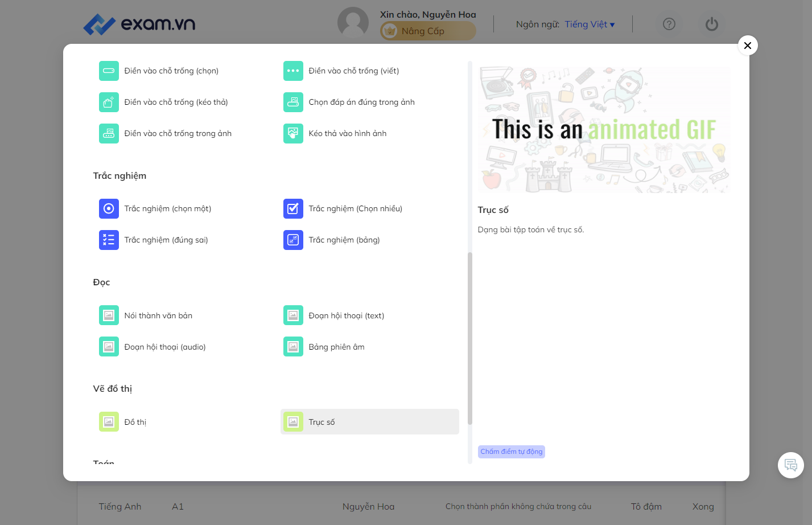The height and width of the screenshot is (525, 812).
Task: Click 'Nói thành văn bản' label
Action: click(158, 315)
